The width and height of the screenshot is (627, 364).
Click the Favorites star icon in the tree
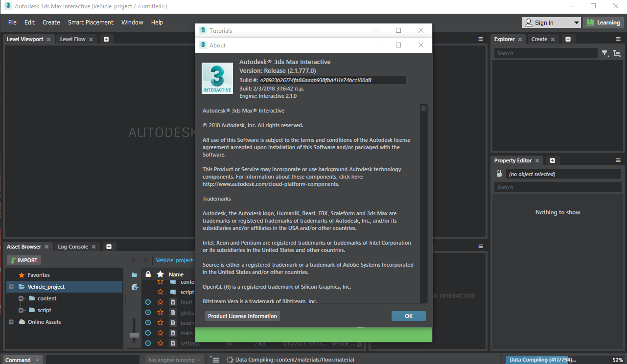[x=22, y=275]
